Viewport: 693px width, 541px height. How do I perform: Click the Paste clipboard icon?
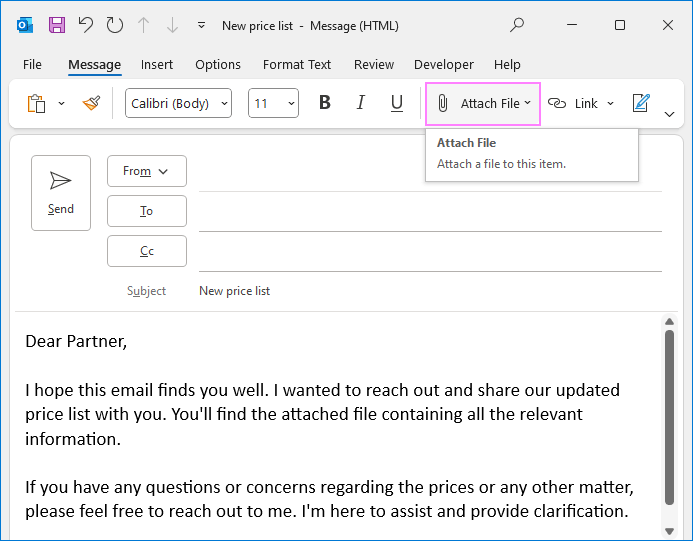point(37,103)
